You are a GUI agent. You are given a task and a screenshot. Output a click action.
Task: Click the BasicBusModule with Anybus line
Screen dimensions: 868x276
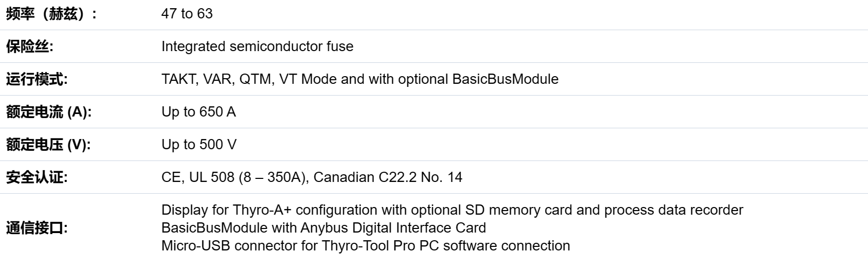323,228
